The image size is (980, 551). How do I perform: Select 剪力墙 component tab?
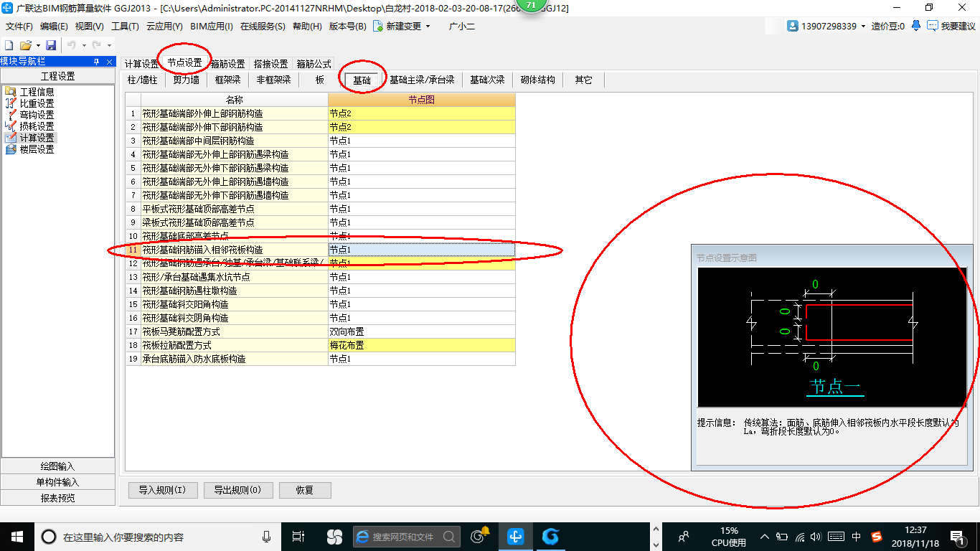point(186,80)
